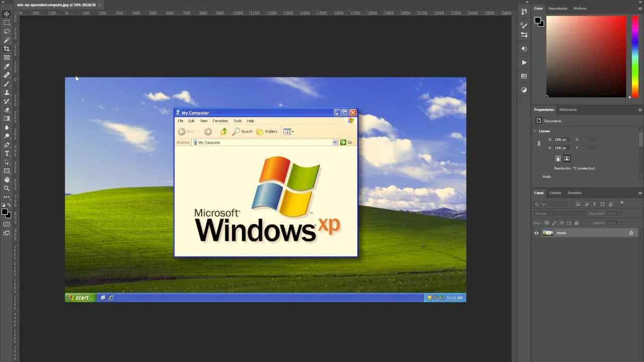Set canvas orientation to portrait
The image size is (644, 362).
tap(558, 158)
